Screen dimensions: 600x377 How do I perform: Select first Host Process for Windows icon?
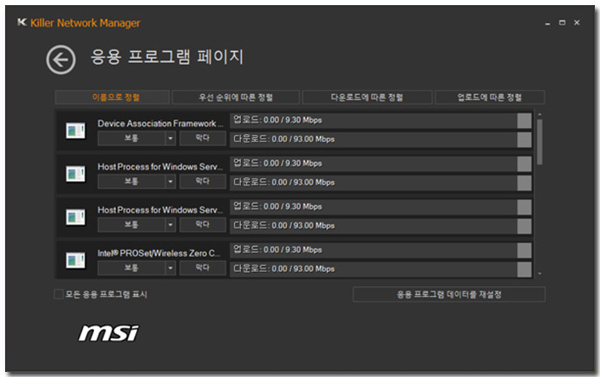click(75, 174)
